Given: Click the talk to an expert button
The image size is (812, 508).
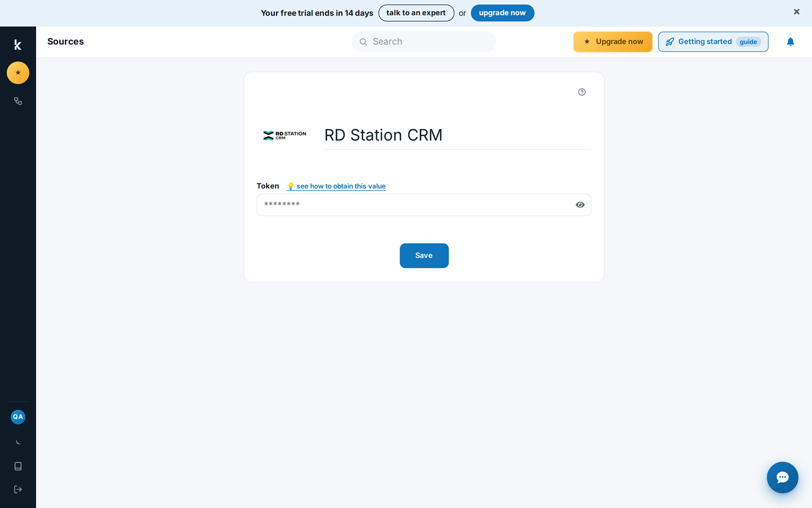Looking at the screenshot, I should click(x=416, y=13).
